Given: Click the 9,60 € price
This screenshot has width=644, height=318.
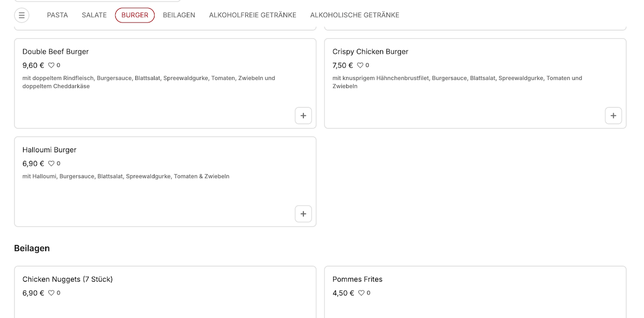Looking at the screenshot, I should (x=33, y=65).
